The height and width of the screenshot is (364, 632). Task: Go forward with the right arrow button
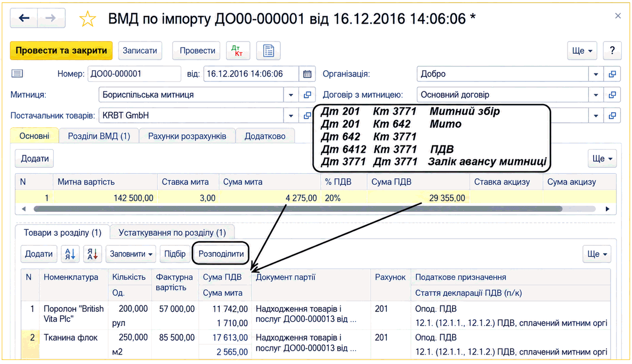(51, 18)
